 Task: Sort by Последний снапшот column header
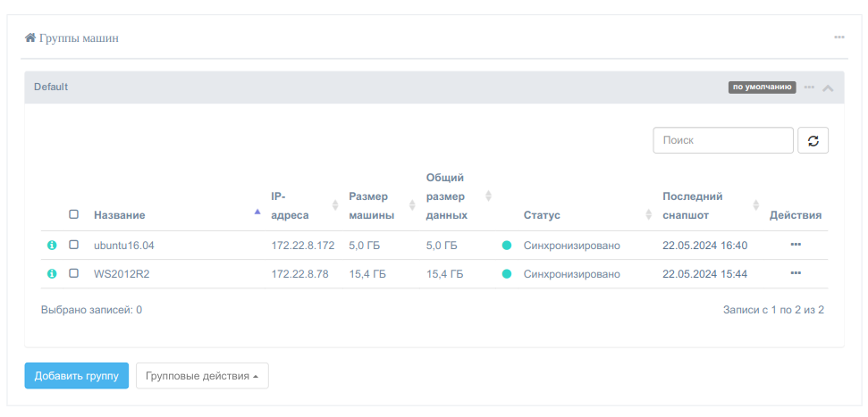pos(693,205)
